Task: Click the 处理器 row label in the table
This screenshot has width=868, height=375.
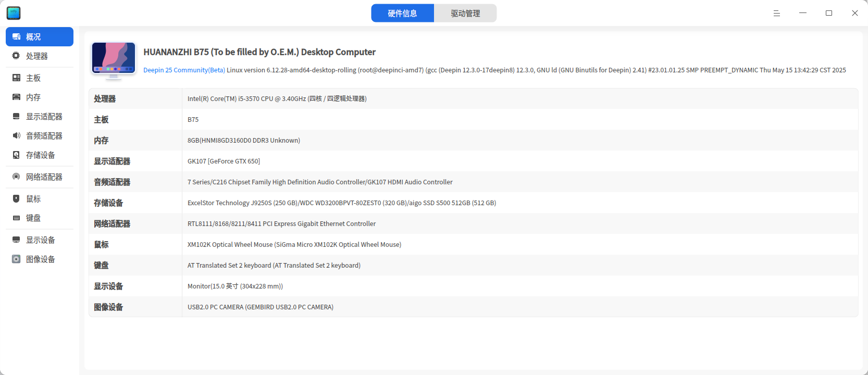Action: click(x=105, y=99)
